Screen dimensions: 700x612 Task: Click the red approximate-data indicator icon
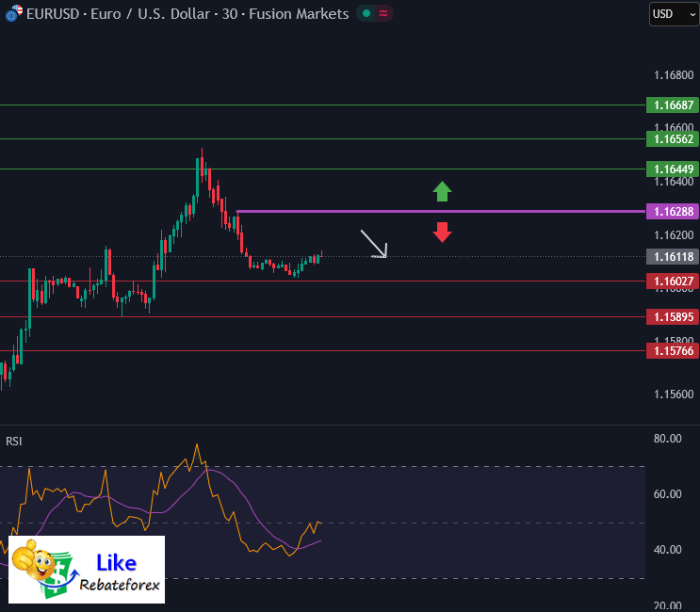pos(383,14)
